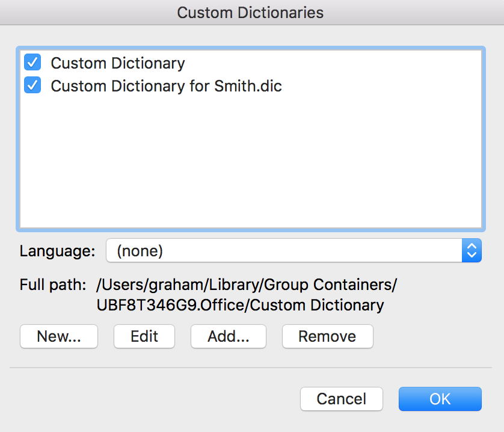Click the blue Language dropdown arrows
This screenshot has width=504, height=432.
[472, 250]
